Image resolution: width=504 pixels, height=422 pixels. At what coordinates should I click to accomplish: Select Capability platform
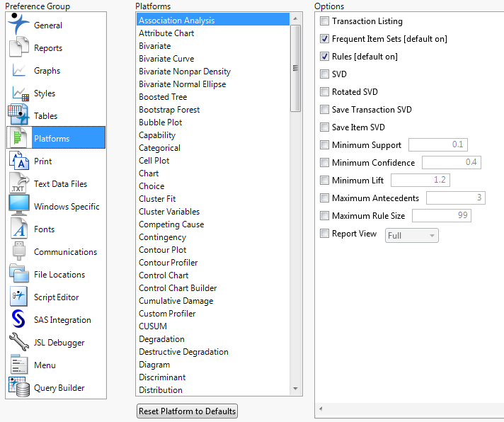point(213,135)
